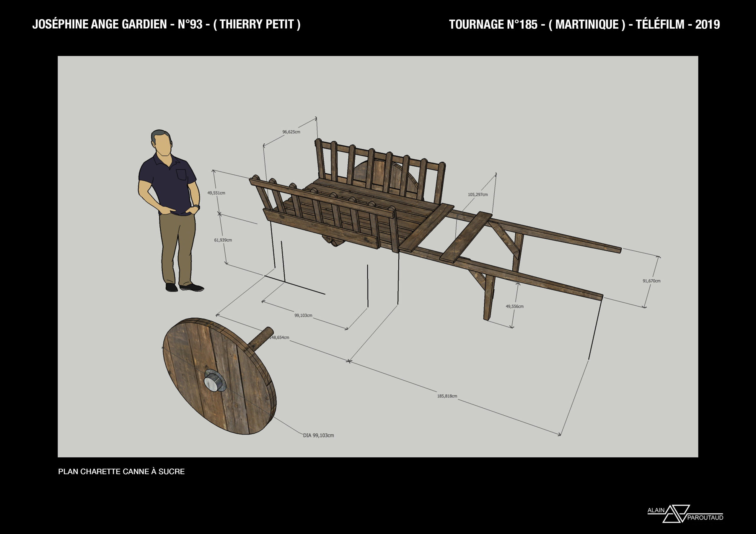Select the 49,556cm dimension near support leg
This screenshot has height=534, width=756.
[x=514, y=306]
